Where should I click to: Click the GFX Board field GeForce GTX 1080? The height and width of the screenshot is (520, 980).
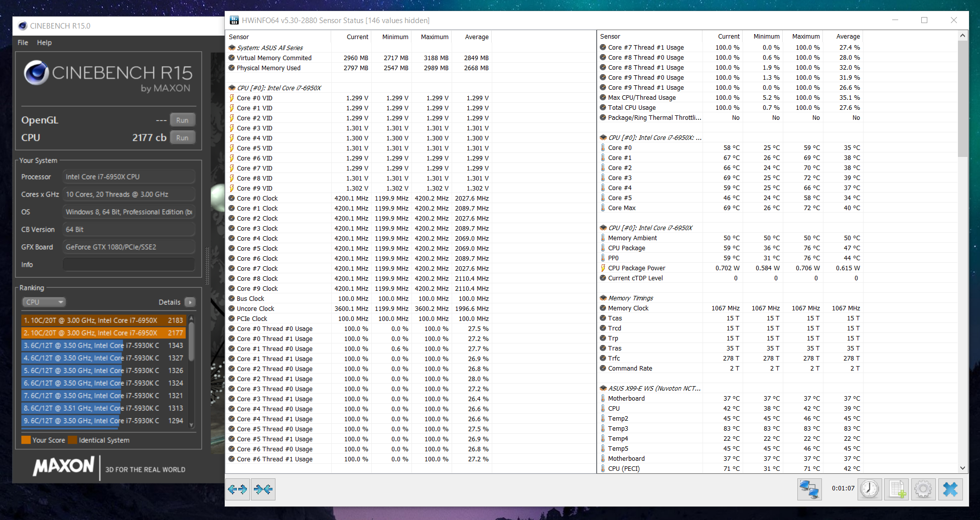(129, 247)
